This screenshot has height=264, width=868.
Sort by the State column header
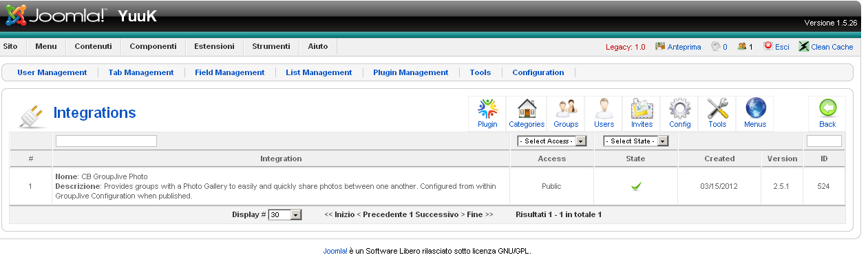pyautogui.click(x=636, y=159)
